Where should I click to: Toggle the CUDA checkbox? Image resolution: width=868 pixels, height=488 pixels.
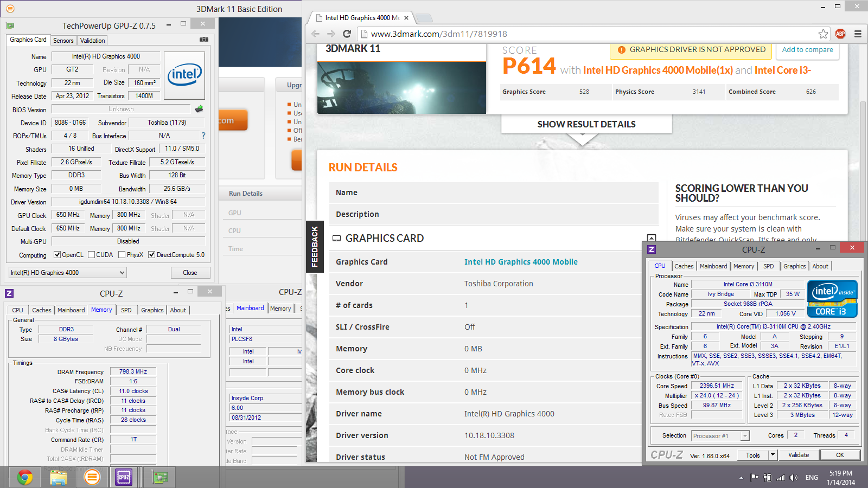(x=92, y=255)
